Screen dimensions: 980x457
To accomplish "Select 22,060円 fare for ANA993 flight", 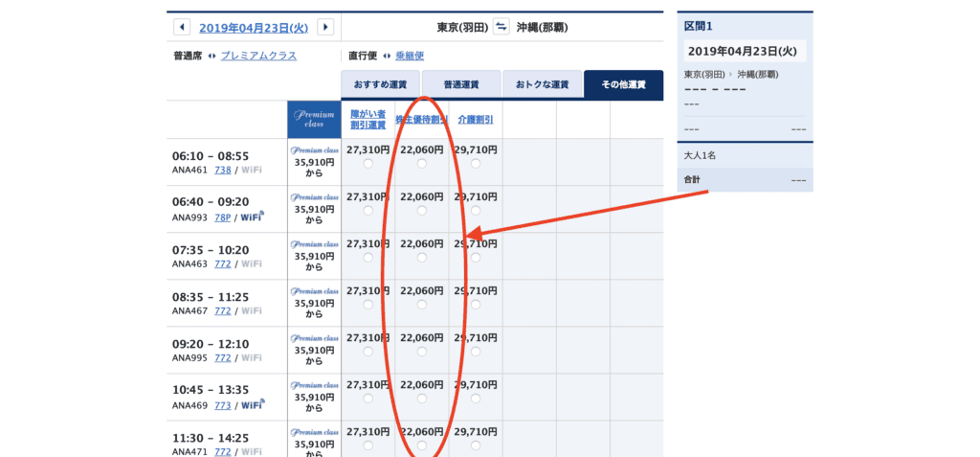I will point(422,211).
